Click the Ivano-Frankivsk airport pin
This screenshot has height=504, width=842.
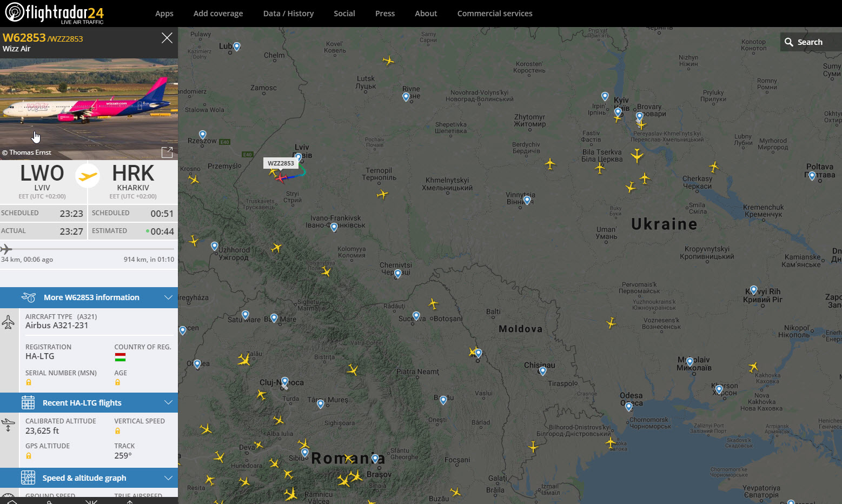coord(334,227)
